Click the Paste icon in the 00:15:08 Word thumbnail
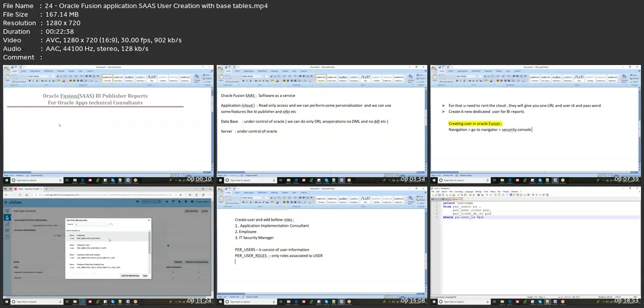 click(x=221, y=199)
